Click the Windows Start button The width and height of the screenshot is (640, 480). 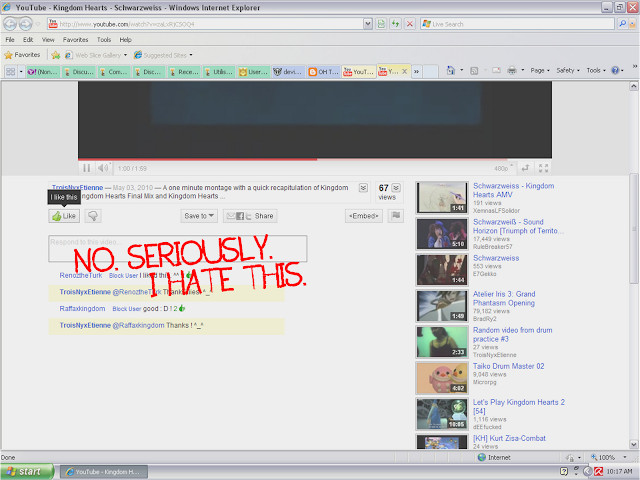(x=27, y=471)
